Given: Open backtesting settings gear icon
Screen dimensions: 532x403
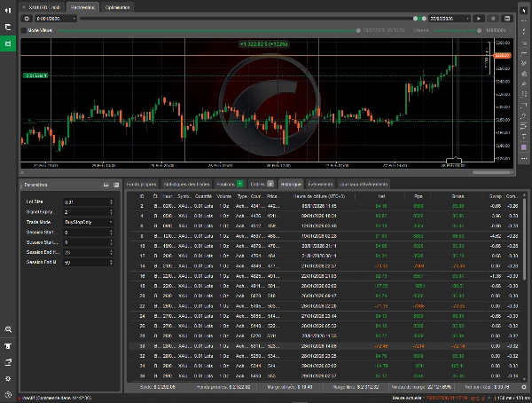Looking at the screenshot, I should 27,19.
